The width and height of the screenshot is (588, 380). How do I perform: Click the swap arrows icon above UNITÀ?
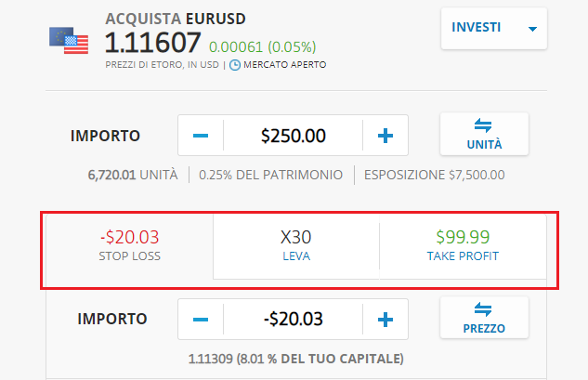pos(483,125)
